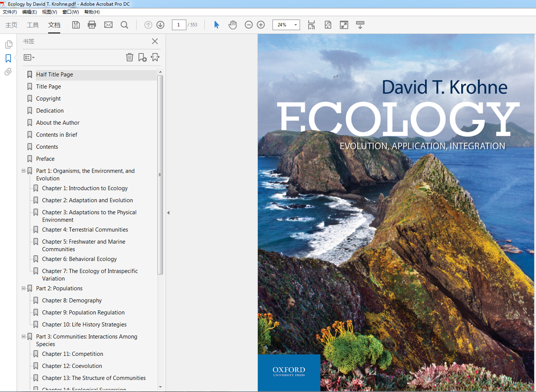
Task: Open the 窗口(W) menu
Action: [x=71, y=12]
